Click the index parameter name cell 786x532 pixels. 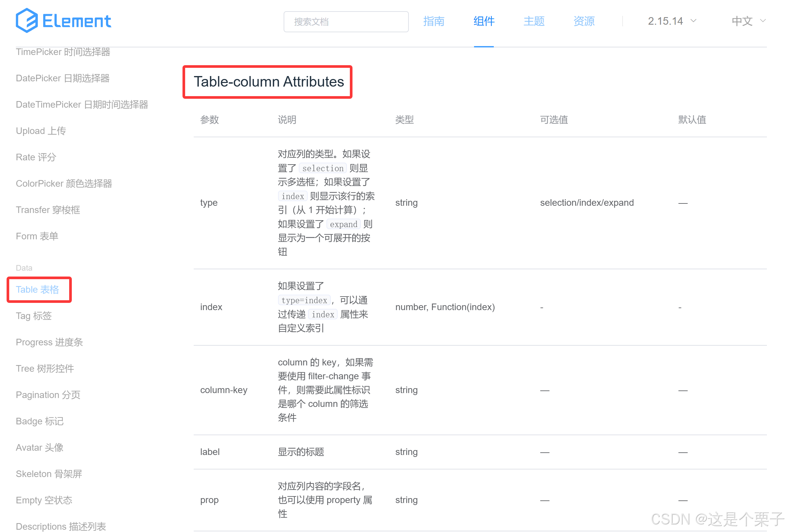click(211, 307)
